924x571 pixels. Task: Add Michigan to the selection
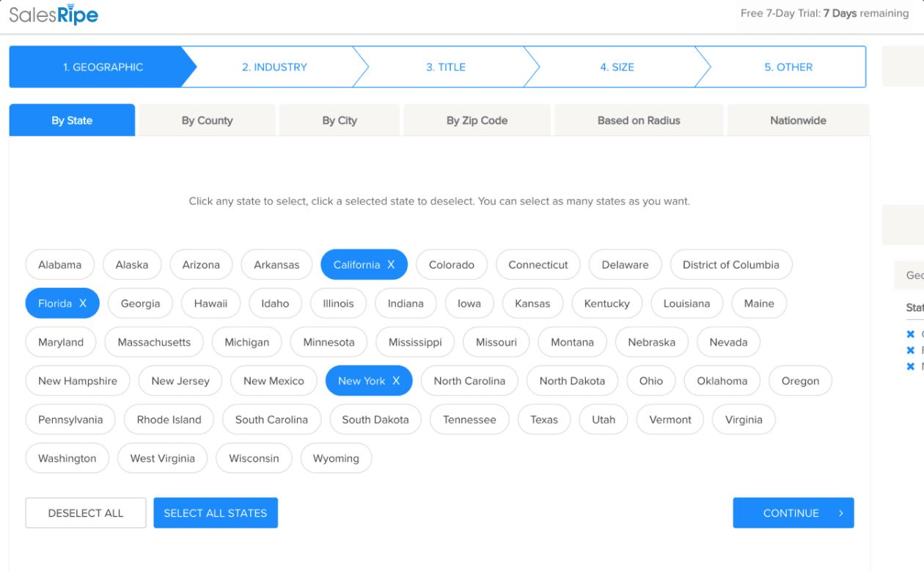click(247, 342)
